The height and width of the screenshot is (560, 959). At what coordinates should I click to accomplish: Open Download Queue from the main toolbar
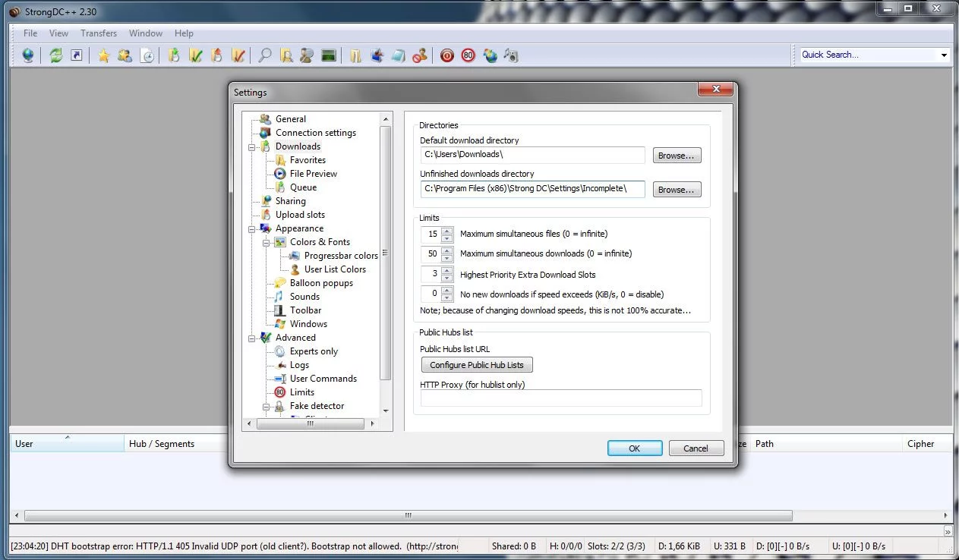pos(174,55)
